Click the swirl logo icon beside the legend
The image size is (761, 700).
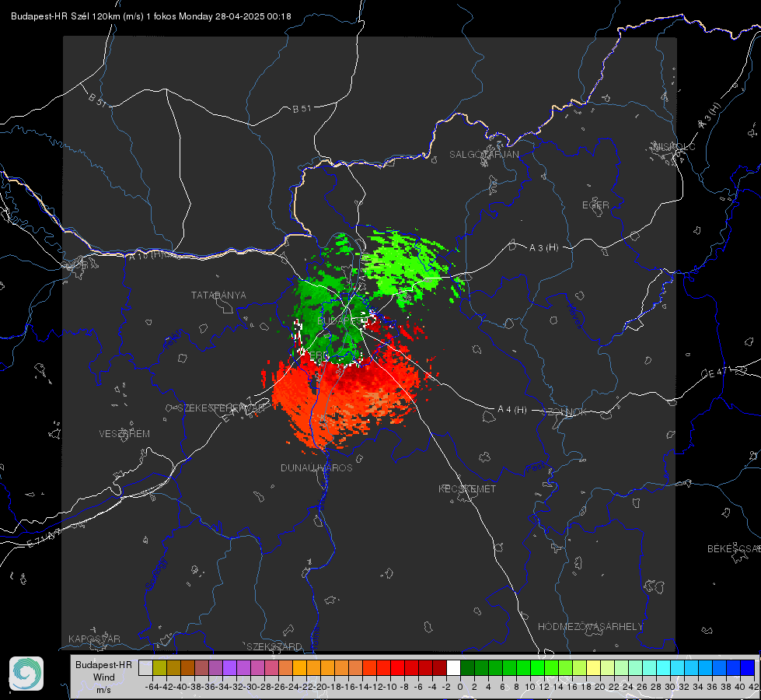[x=26, y=674]
